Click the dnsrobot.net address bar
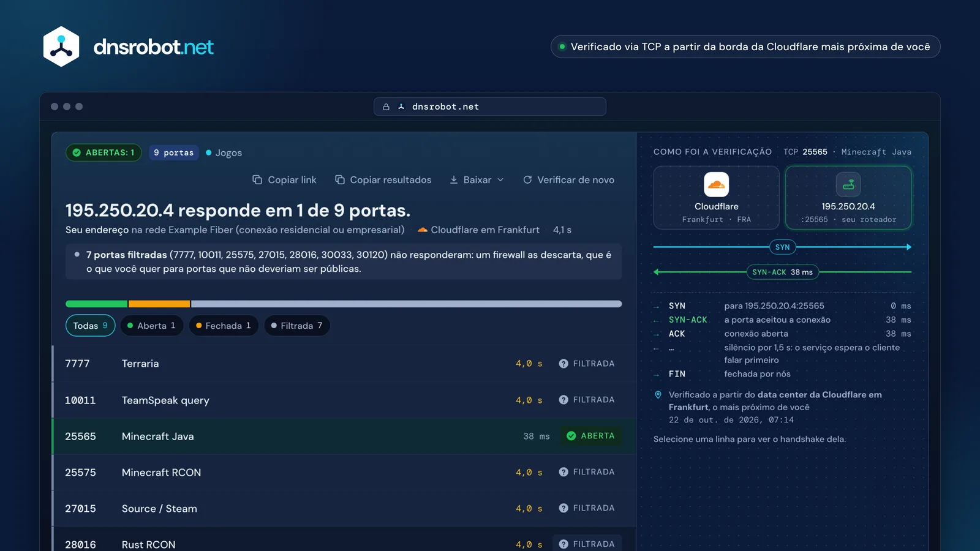 [x=490, y=107]
